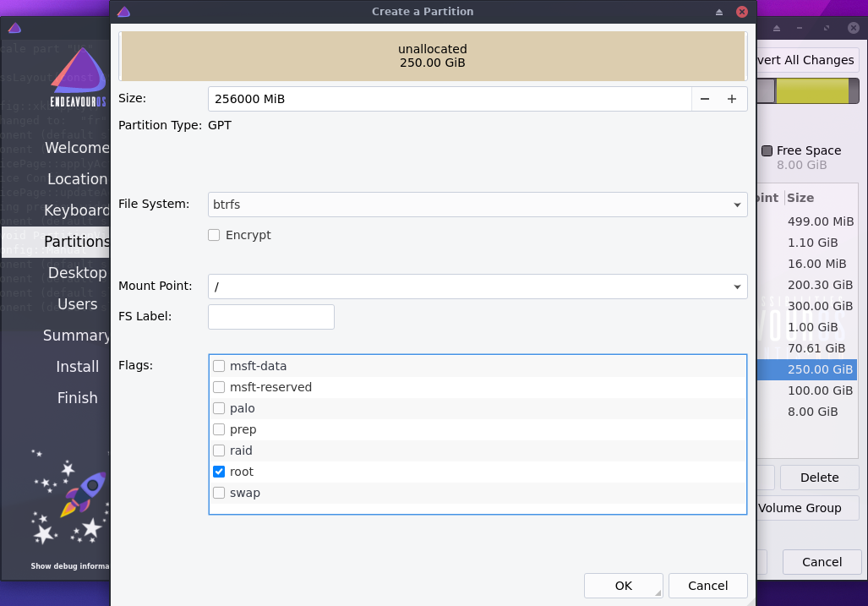Click the Free Space legend square icon
This screenshot has width=868, height=606.
click(767, 150)
